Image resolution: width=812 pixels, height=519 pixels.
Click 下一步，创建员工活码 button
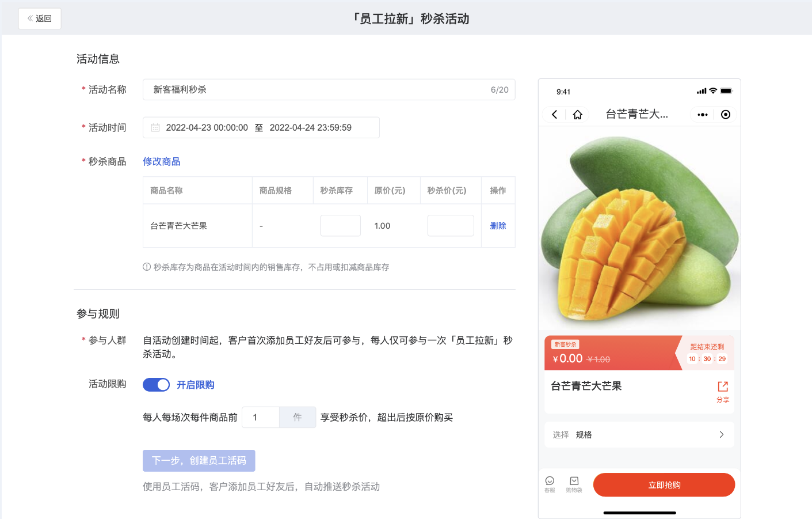coord(199,461)
